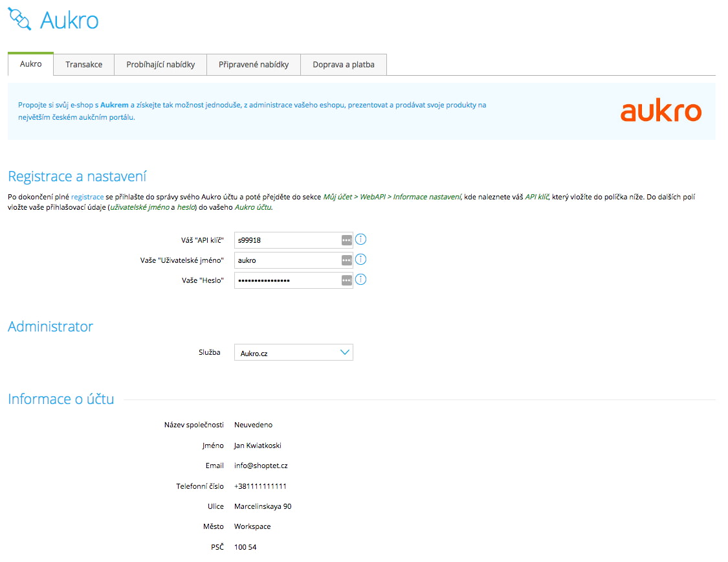Open the Připravené nabídky tab
728x562 pixels.
[x=254, y=65]
